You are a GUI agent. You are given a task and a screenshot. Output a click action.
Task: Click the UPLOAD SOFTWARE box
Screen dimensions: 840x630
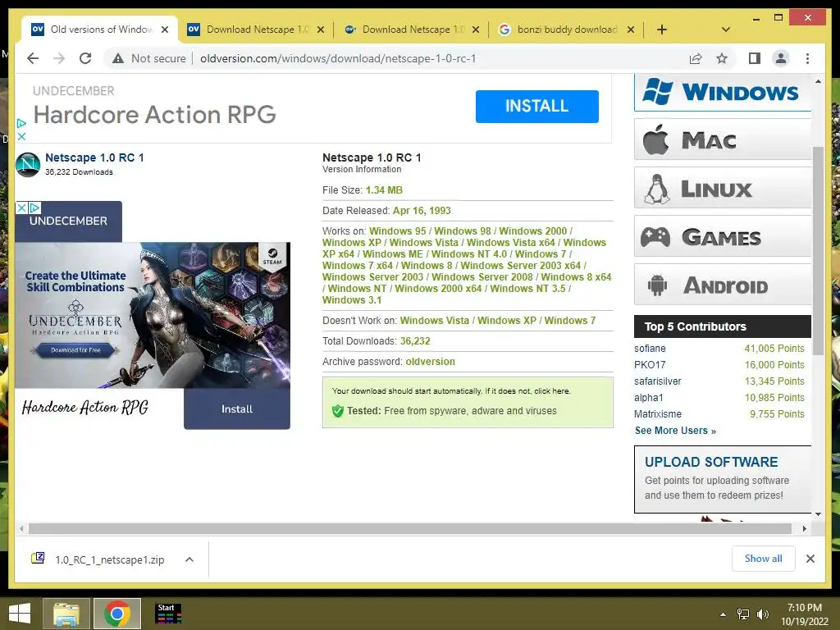(723, 479)
